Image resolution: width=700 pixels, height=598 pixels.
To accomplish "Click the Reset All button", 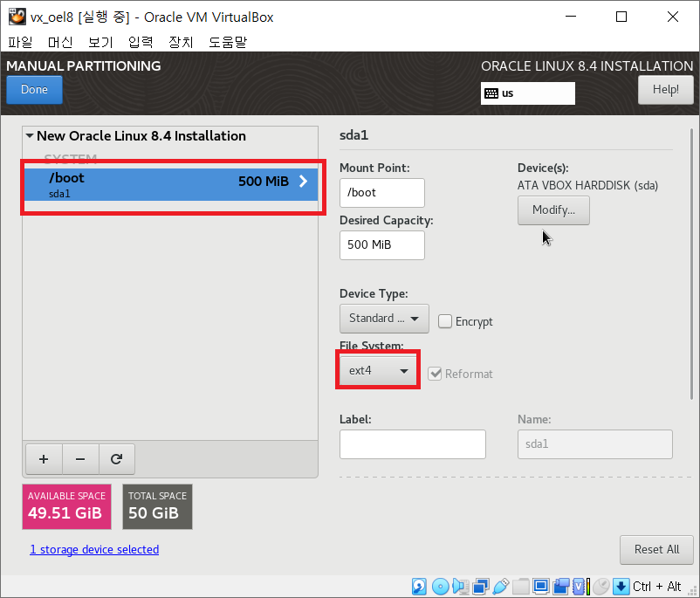I will [x=656, y=549].
